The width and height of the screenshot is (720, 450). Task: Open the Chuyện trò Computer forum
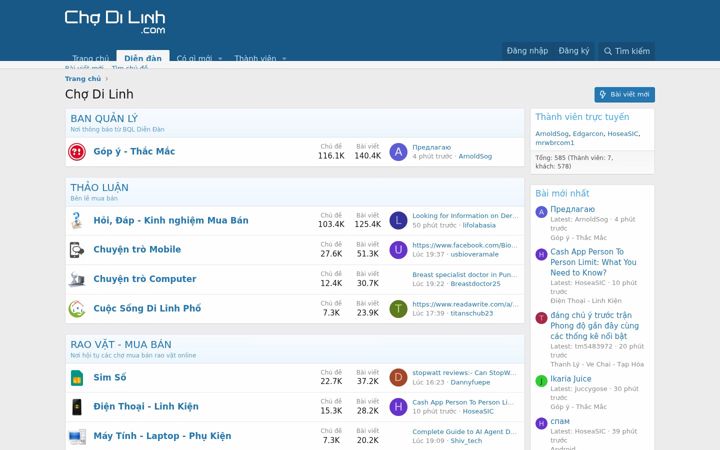pyautogui.click(x=145, y=279)
